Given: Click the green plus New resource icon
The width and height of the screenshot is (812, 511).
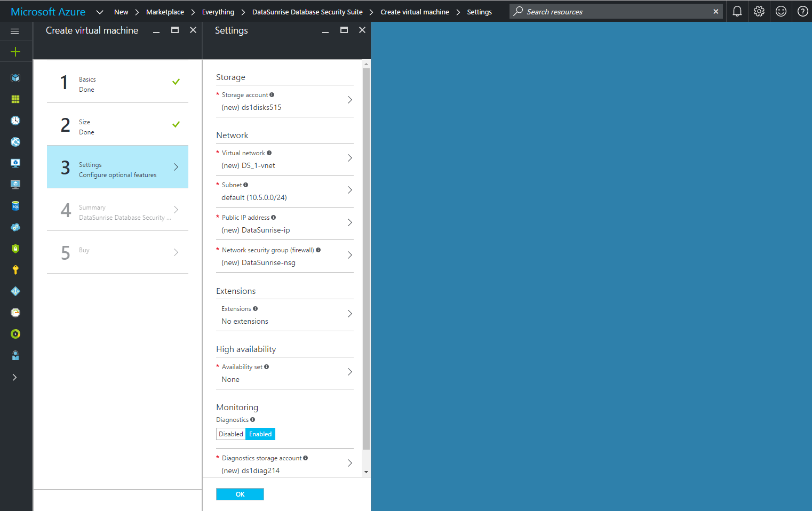Looking at the screenshot, I should pyautogui.click(x=15, y=52).
